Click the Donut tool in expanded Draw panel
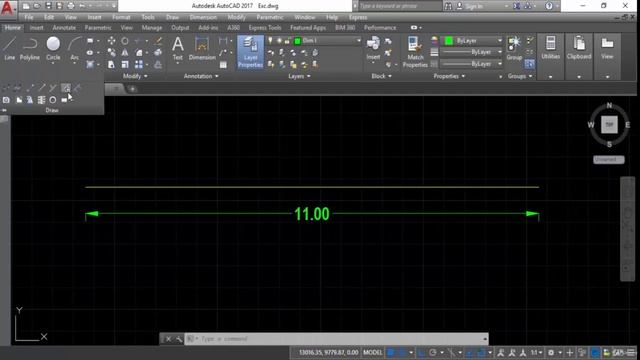 [53, 100]
